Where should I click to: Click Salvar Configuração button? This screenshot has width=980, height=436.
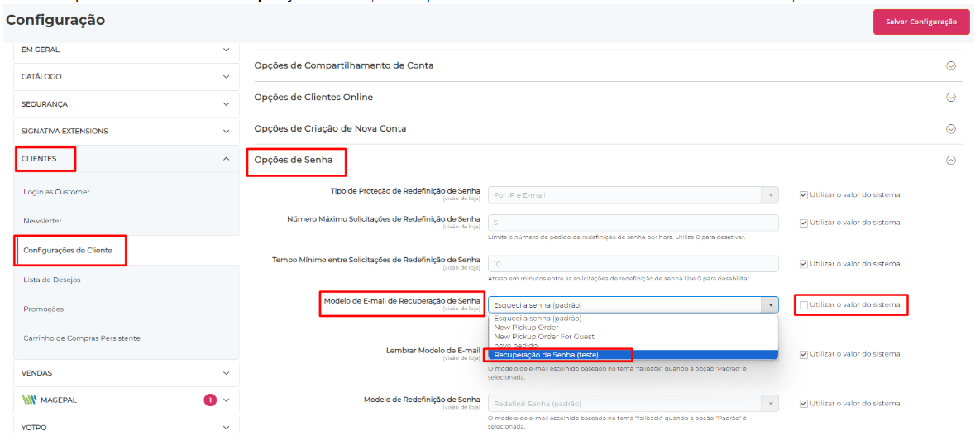pyautogui.click(x=920, y=22)
